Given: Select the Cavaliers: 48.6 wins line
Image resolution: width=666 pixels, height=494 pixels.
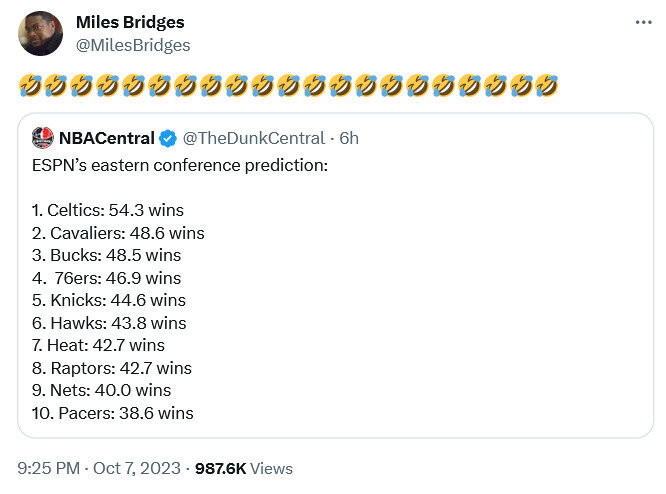Looking at the screenshot, I should pos(118,233).
